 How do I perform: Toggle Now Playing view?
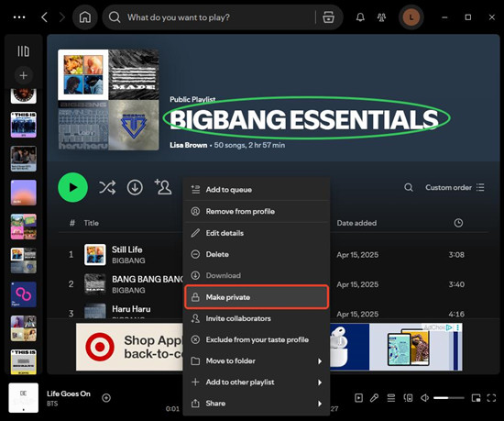pyautogui.click(x=358, y=398)
